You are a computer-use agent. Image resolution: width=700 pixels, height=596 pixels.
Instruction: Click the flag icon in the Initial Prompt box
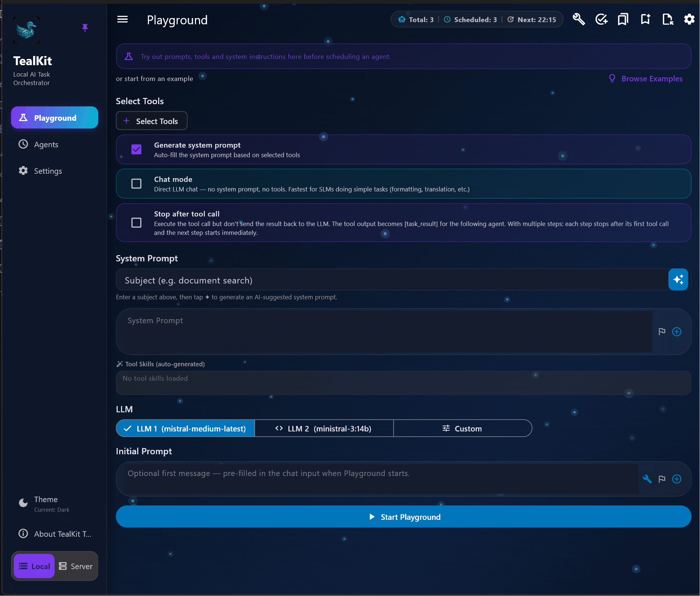(x=662, y=479)
